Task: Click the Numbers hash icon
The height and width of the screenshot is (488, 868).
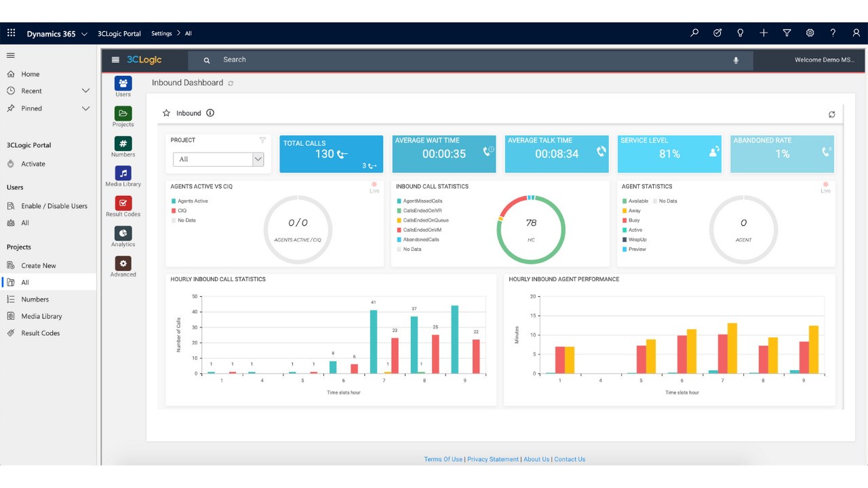Action: coord(123,143)
